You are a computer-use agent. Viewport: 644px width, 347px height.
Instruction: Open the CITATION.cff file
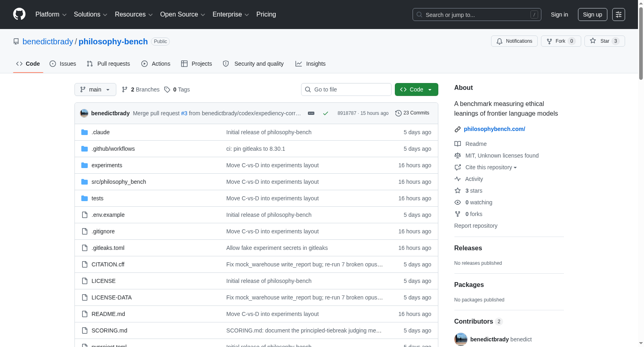(108, 264)
